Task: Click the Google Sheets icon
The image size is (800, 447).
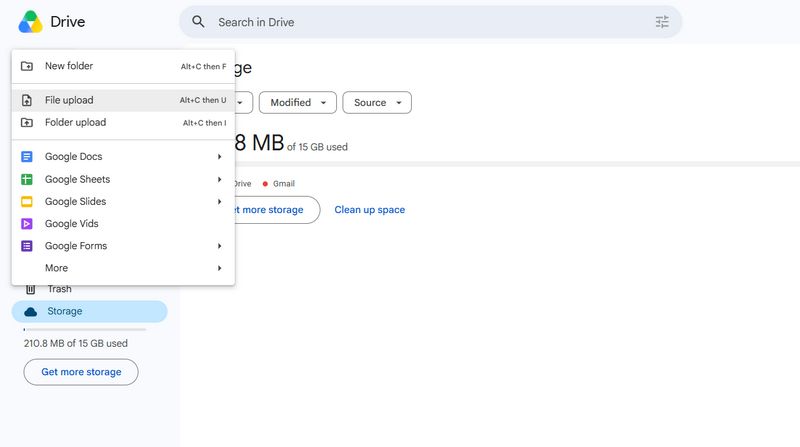Action: [x=27, y=179]
